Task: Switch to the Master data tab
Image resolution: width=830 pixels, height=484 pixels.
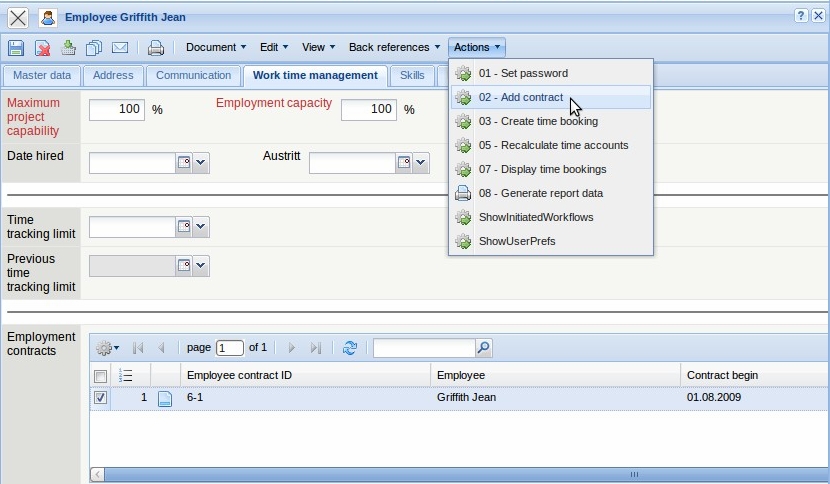Action: (42, 75)
